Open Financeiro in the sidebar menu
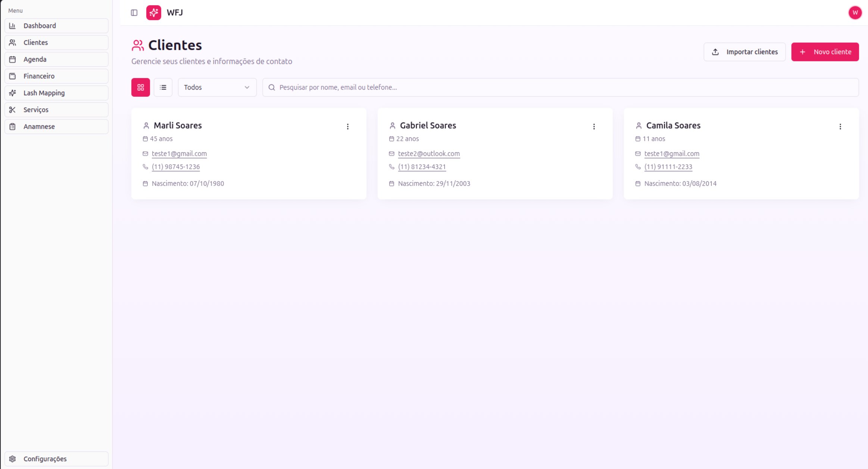 pos(56,76)
